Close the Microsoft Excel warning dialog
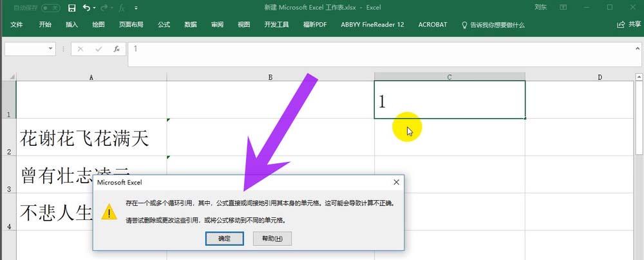This screenshot has height=260, width=644. tap(396, 182)
